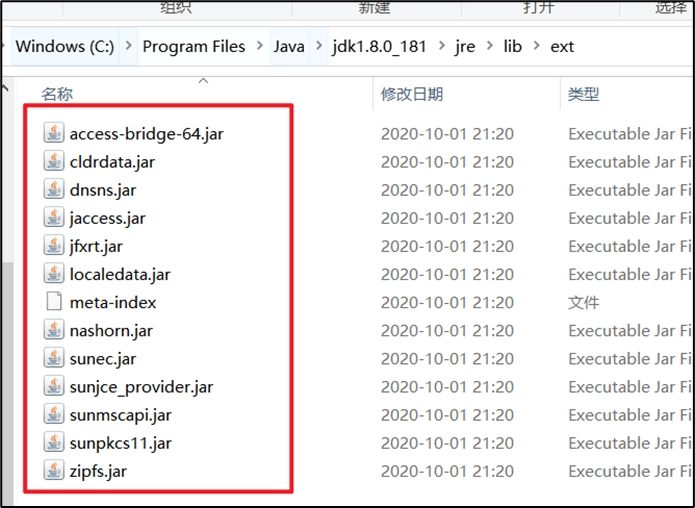Viewport: 695px width, 508px height.
Task: Click the date of meta-index file
Action: (447, 302)
